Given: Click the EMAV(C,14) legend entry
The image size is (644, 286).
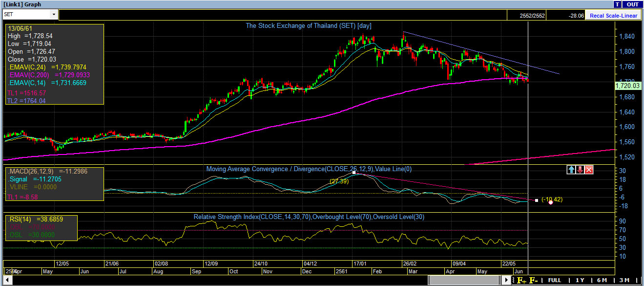Looking at the screenshot, I should click(47, 83).
